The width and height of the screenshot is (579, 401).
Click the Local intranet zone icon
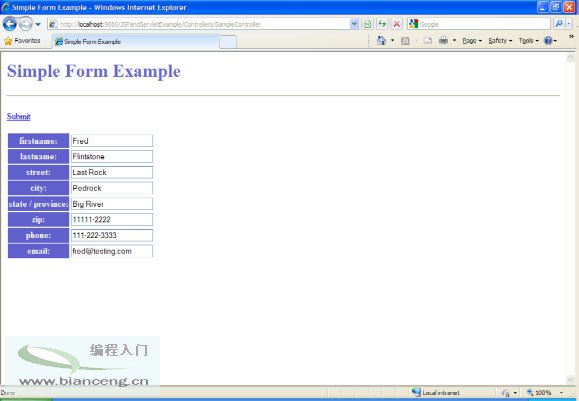pos(416,392)
